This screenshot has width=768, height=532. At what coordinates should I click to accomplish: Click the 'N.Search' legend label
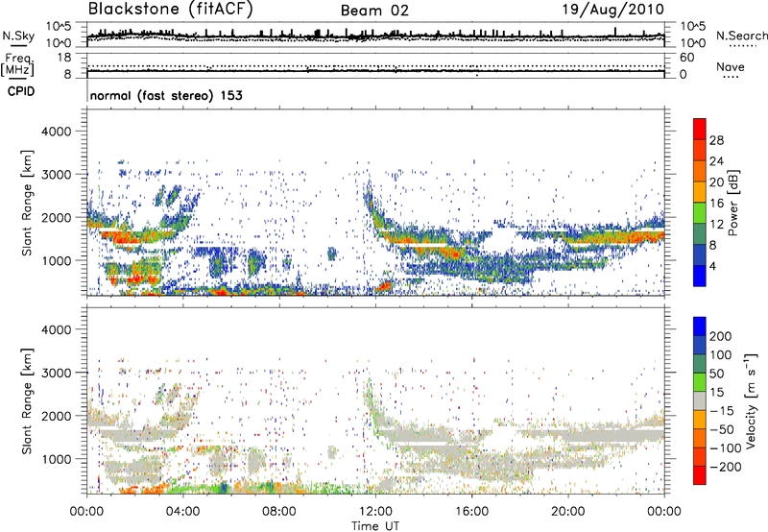[x=741, y=36]
